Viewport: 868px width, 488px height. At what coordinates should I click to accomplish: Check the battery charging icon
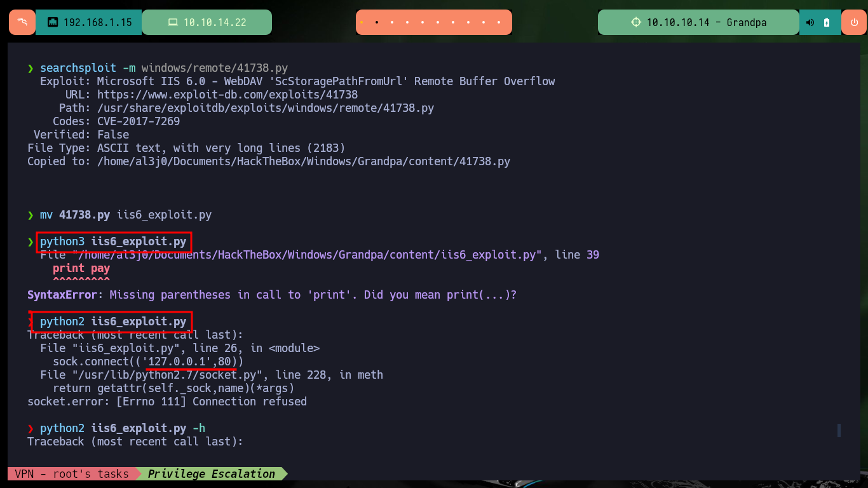click(x=827, y=22)
